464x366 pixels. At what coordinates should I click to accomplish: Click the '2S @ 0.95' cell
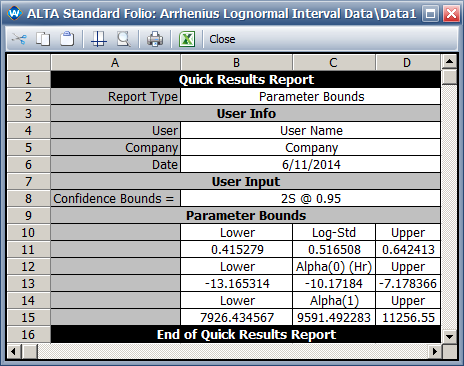coord(311,199)
